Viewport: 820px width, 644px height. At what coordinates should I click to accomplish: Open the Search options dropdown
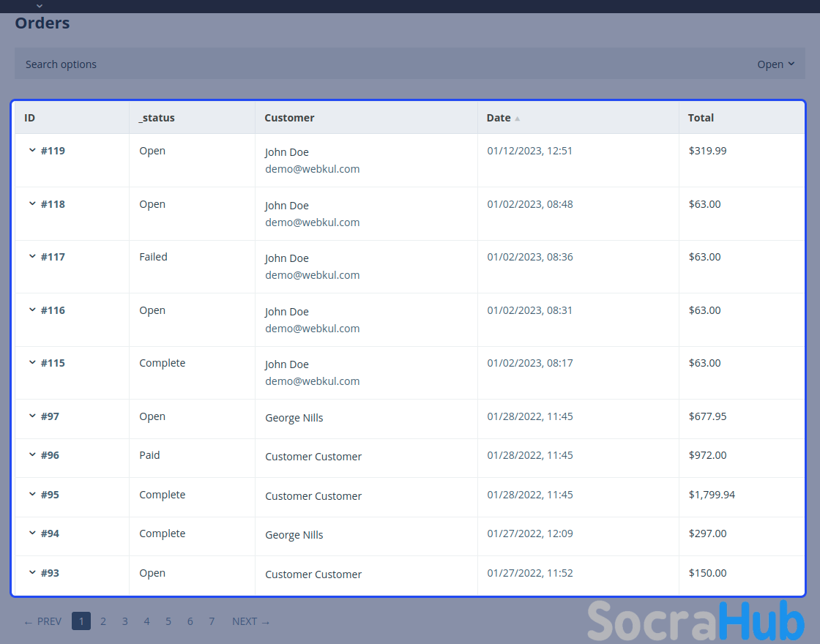tap(775, 64)
